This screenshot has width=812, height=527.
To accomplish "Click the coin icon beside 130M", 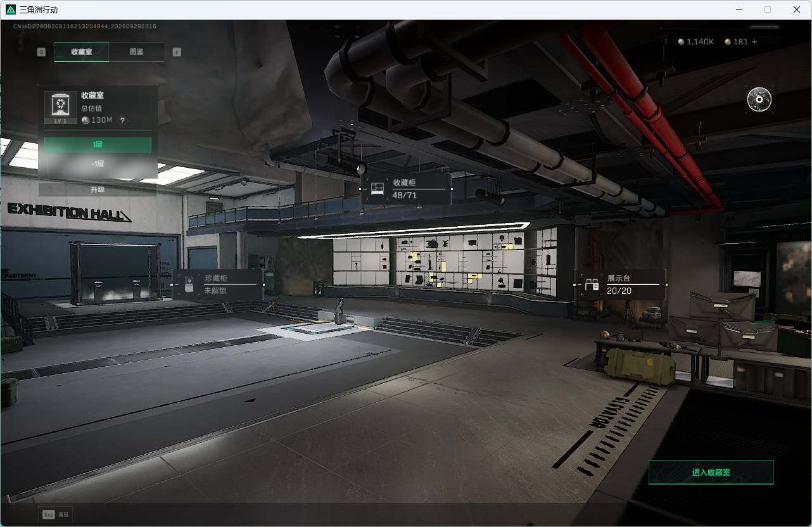I will tap(86, 120).
